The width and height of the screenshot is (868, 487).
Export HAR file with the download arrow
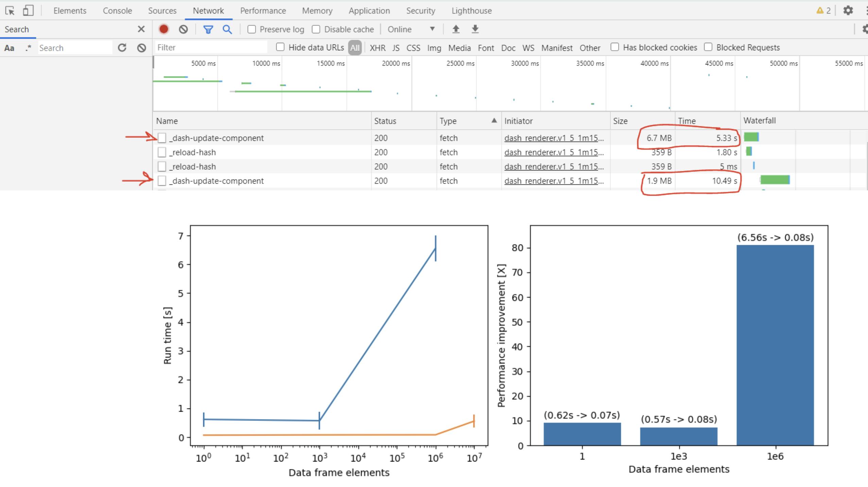(475, 29)
